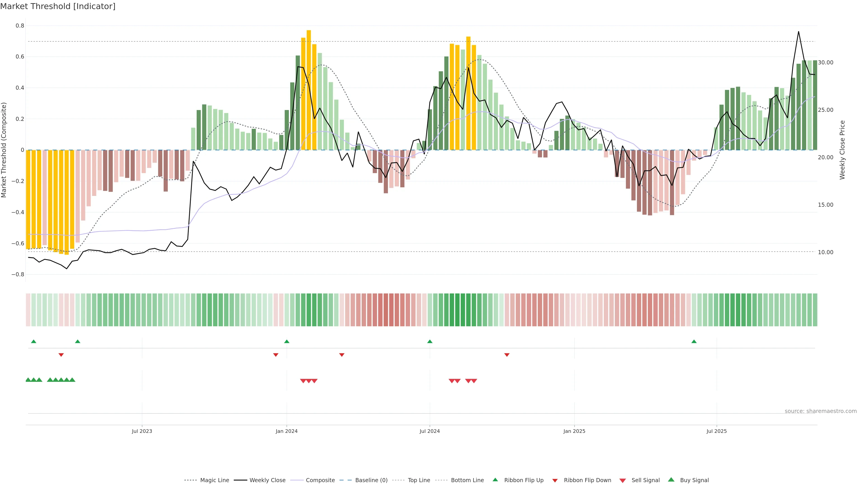Click the Ribbon Flip Up marker at Jan 2024
The height and width of the screenshot is (488, 868).
[287, 342]
